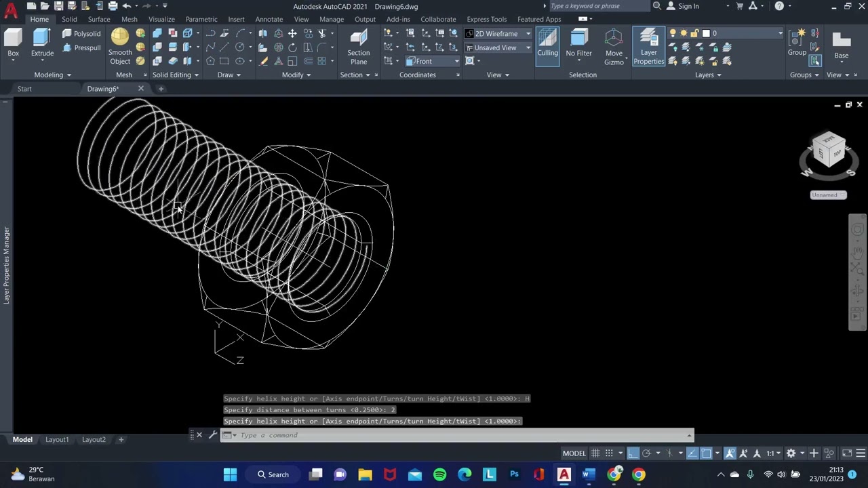The height and width of the screenshot is (488, 868).
Task: Close the Drawing6 file tab
Action: point(140,89)
